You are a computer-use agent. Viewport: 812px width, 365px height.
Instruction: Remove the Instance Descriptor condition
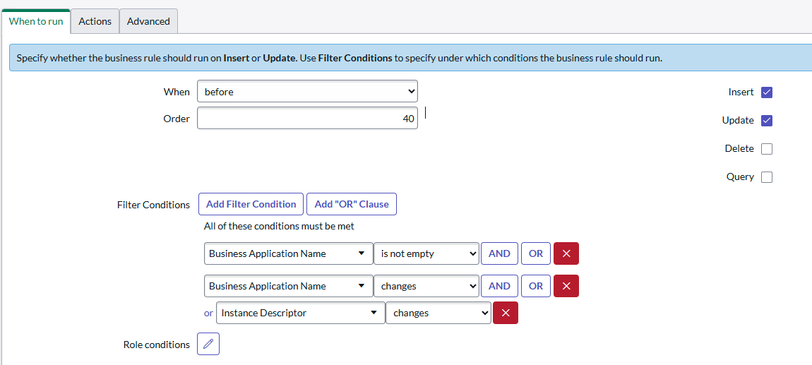pyautogui.click(x=505, y=313)
